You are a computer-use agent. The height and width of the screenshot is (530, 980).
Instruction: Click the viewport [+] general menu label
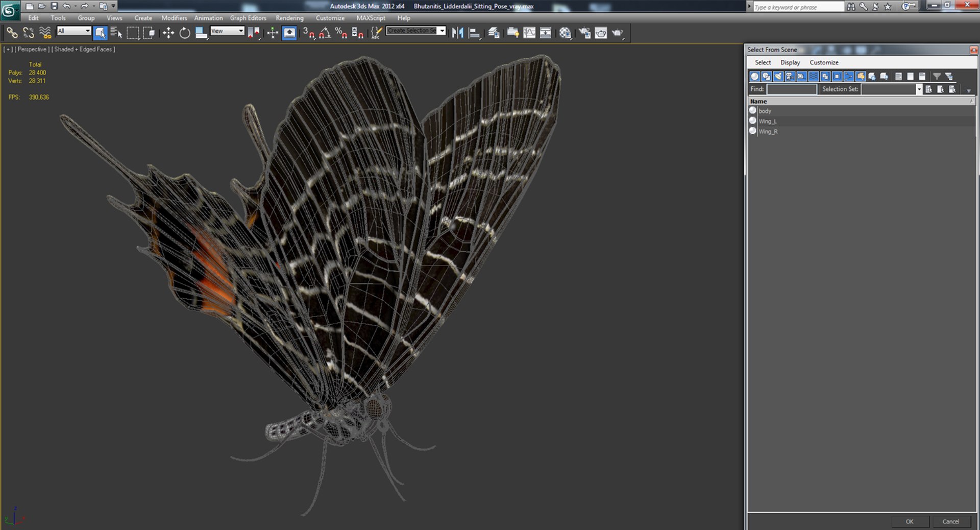coord(8,50)
